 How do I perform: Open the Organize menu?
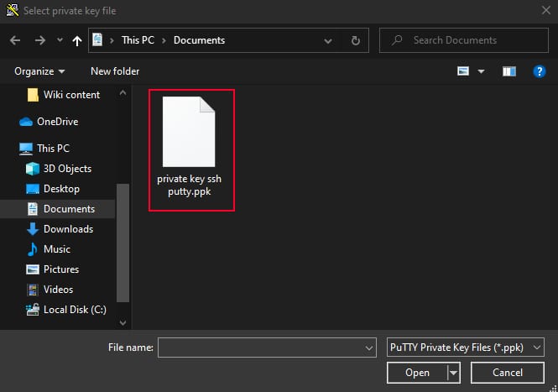point(39,71)
